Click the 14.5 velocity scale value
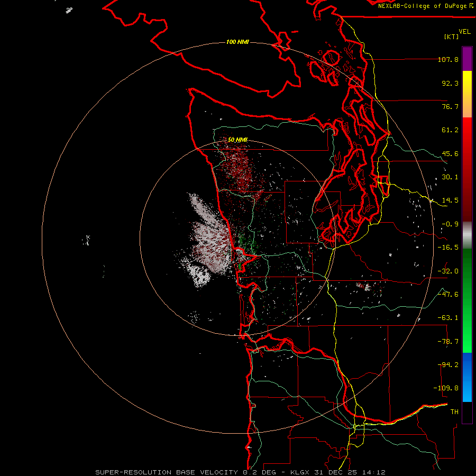 point(450,200)
